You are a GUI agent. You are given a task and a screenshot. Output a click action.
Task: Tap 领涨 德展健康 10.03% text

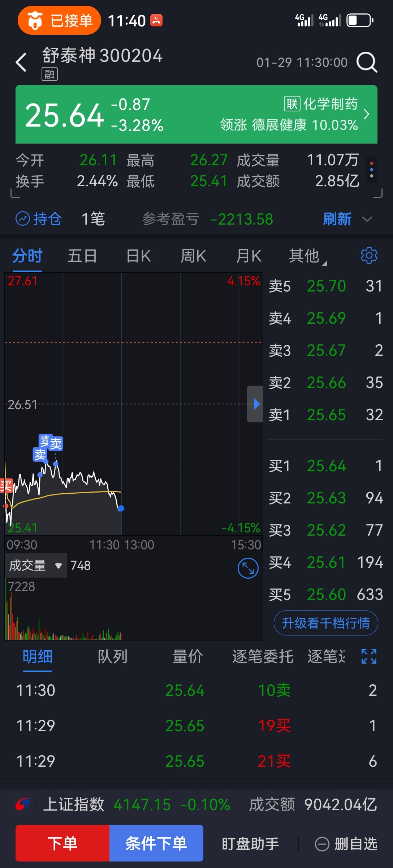click(289, 125)
